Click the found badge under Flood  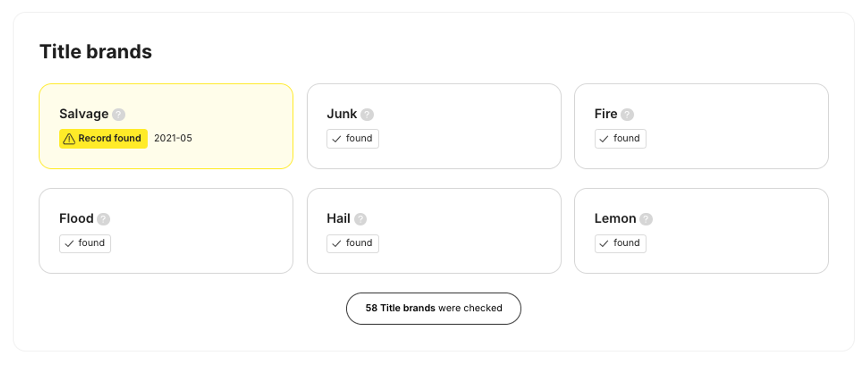85,244
